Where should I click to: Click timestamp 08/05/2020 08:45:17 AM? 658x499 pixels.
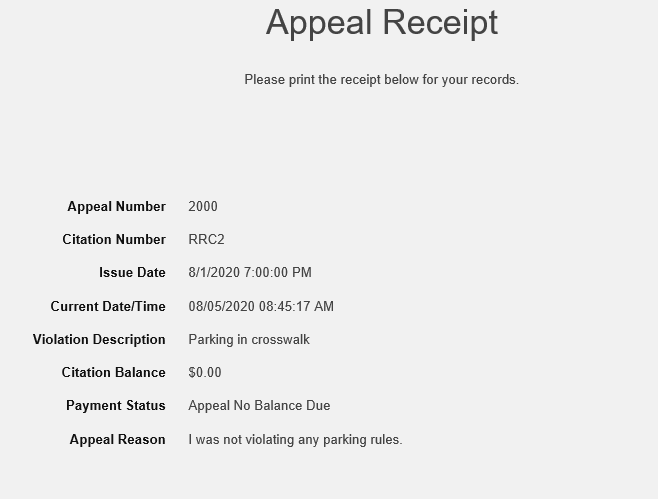tap(261, 306)
